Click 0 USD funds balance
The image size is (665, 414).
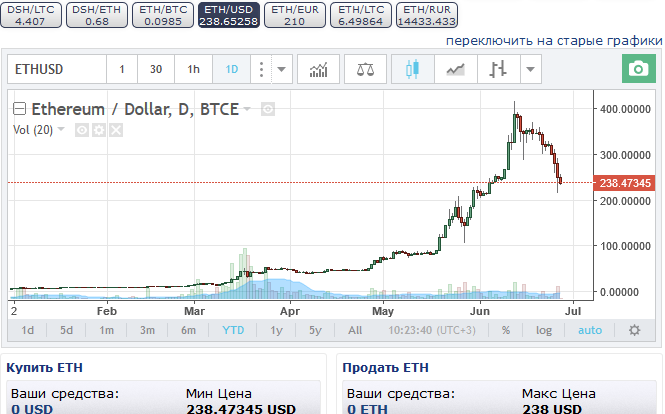[x=32, y=409]
